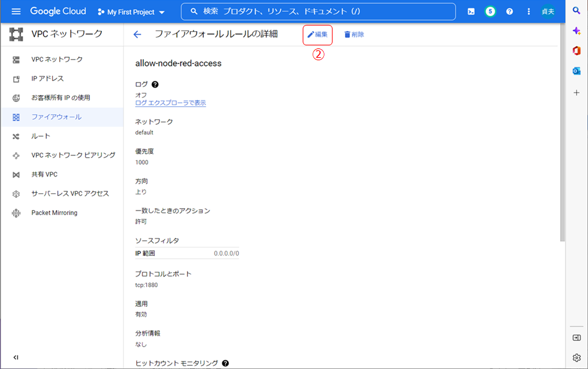Image resolution: width=588 pixels, height=369 pixels.
Task: Open notifications badge showing 5
Action: click(x=490, y=12)
